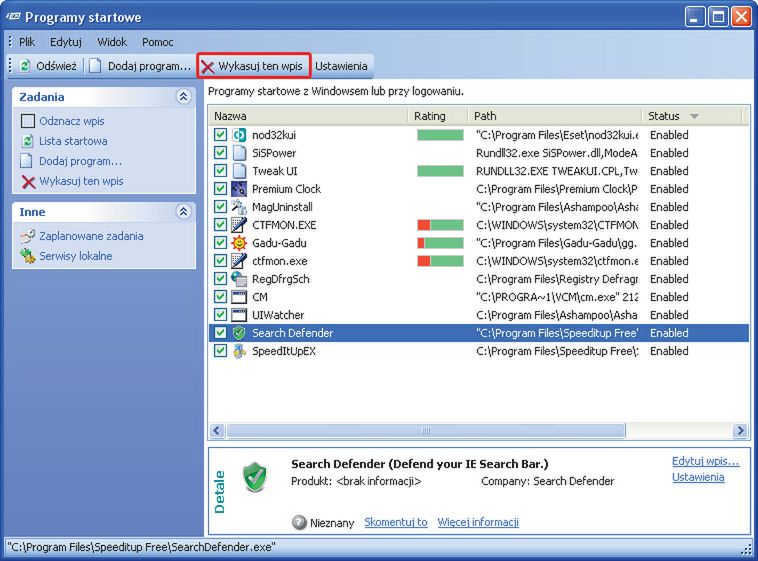Open the Edytuj menu
Viewport: 758px width, 561px height.
click(x=66, y=42)
